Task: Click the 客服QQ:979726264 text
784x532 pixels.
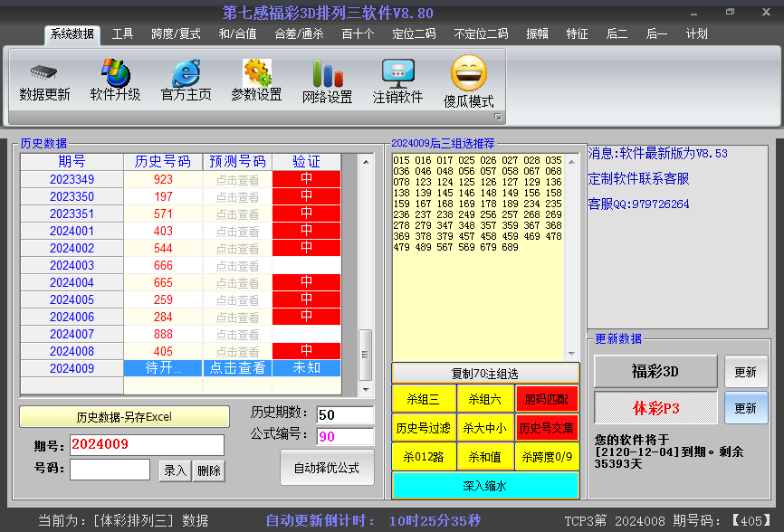Action: point(638,204)
